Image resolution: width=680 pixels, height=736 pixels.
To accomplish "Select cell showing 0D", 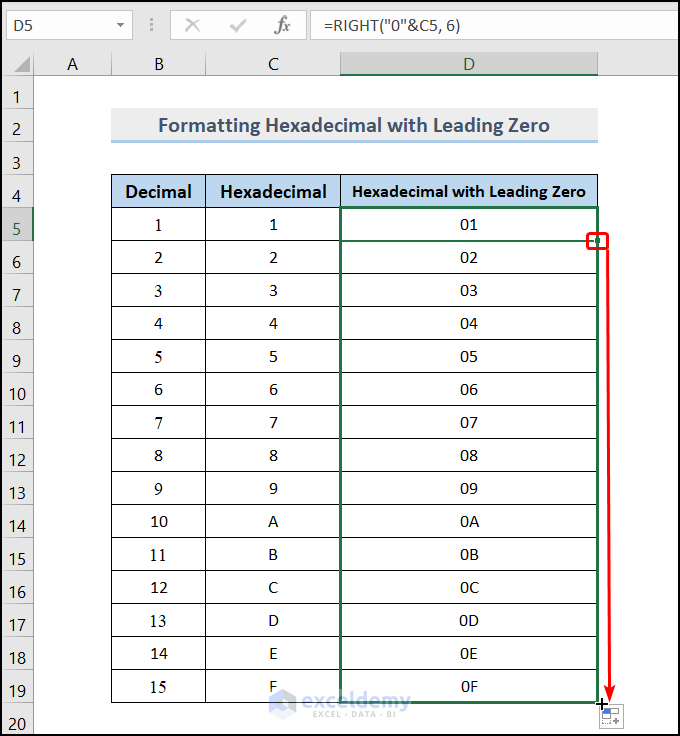I will (x=469, y=621).
